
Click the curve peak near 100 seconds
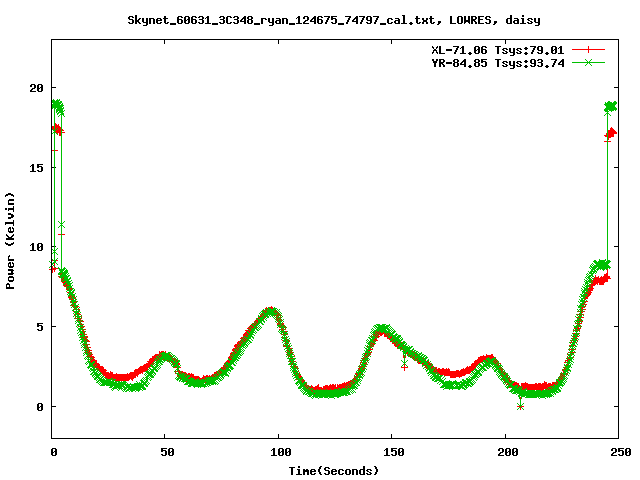[271, 311]
